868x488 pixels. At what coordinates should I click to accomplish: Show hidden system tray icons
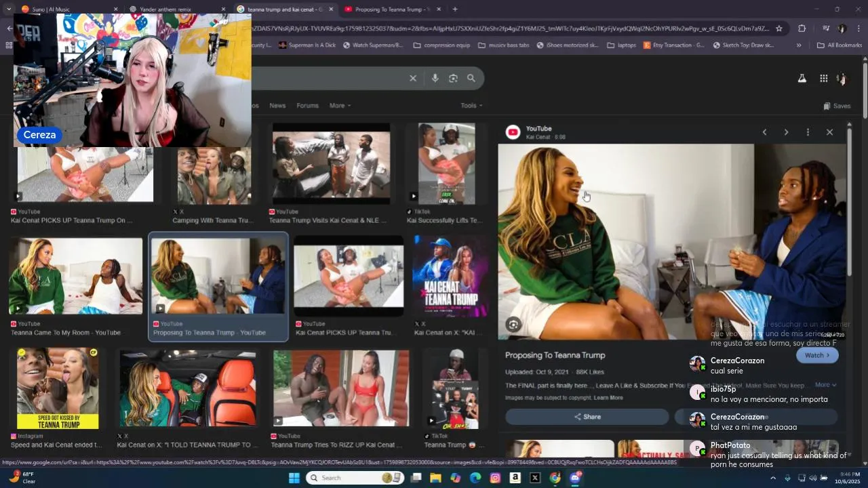pos(772,478)
